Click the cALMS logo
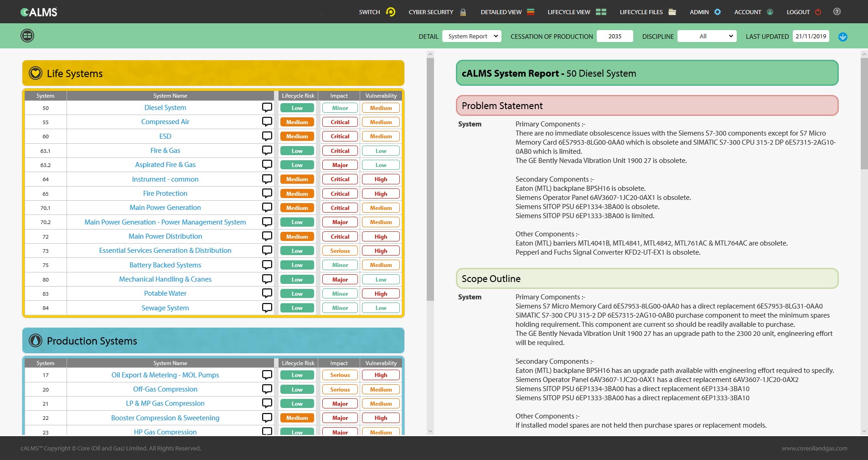868x460 pixels. pos(39,12)
